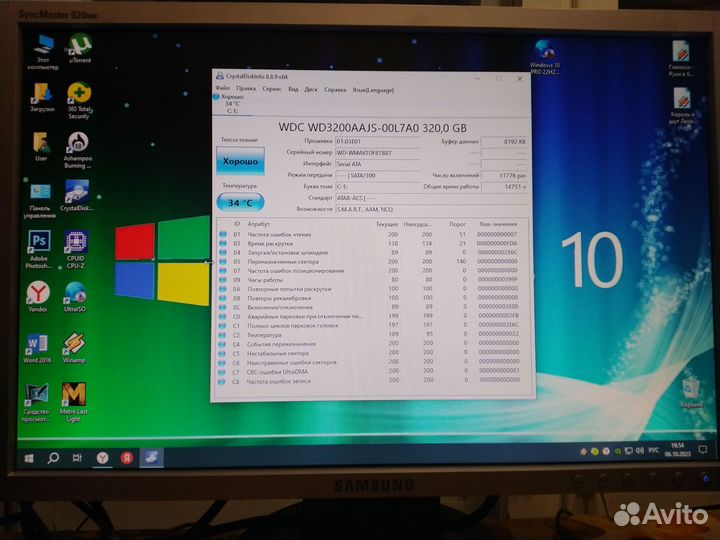Launch 360 Total Security shortcut
Viewport: 720px width, 540px height.
tap(79, 101)
